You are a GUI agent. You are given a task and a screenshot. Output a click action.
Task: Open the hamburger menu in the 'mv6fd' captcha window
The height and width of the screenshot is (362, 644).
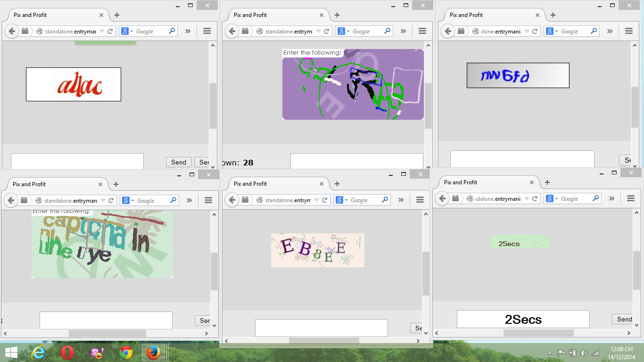[629, 31]
